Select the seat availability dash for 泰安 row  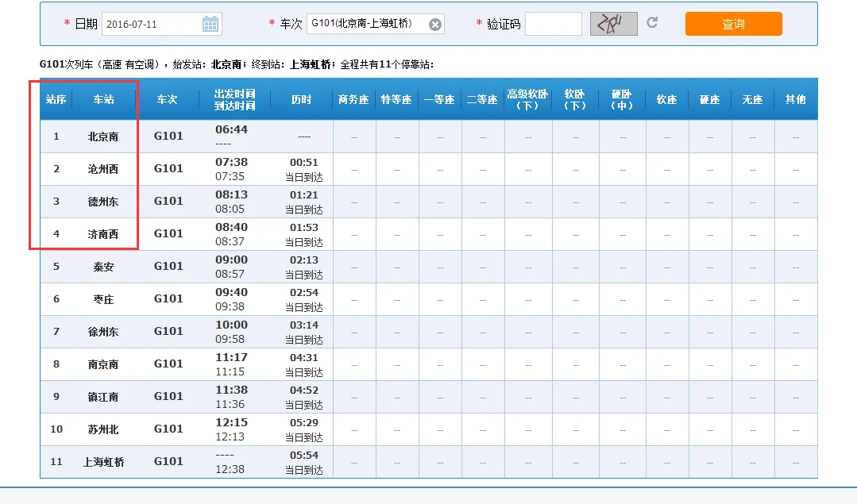tap(353, 266)
